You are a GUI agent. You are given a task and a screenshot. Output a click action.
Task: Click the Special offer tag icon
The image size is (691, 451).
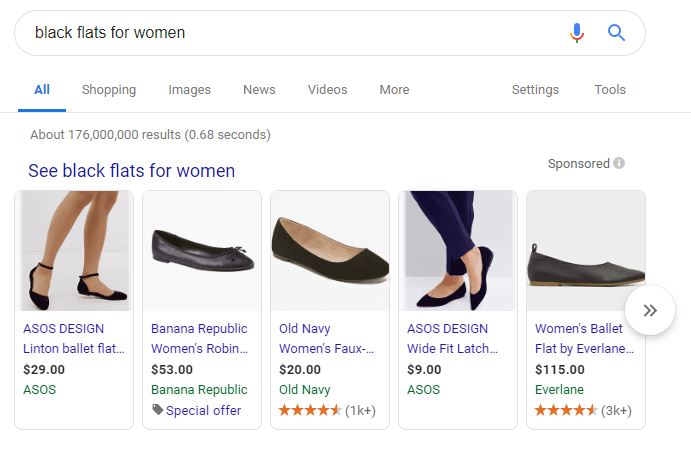(157, 410)
